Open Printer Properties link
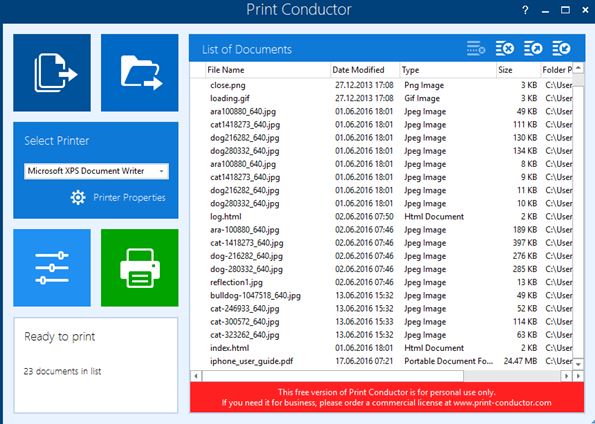 (x=129, y=198)
